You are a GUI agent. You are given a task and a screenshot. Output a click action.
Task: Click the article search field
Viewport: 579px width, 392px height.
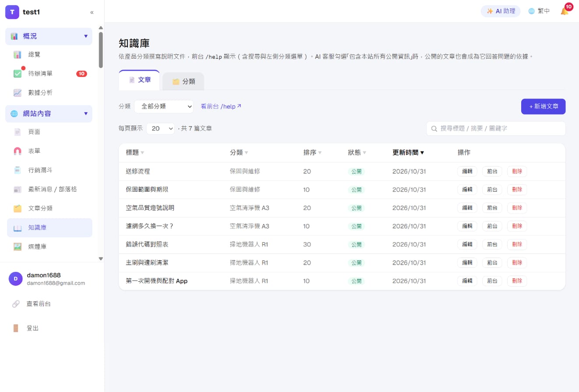[x=496, y=129]
